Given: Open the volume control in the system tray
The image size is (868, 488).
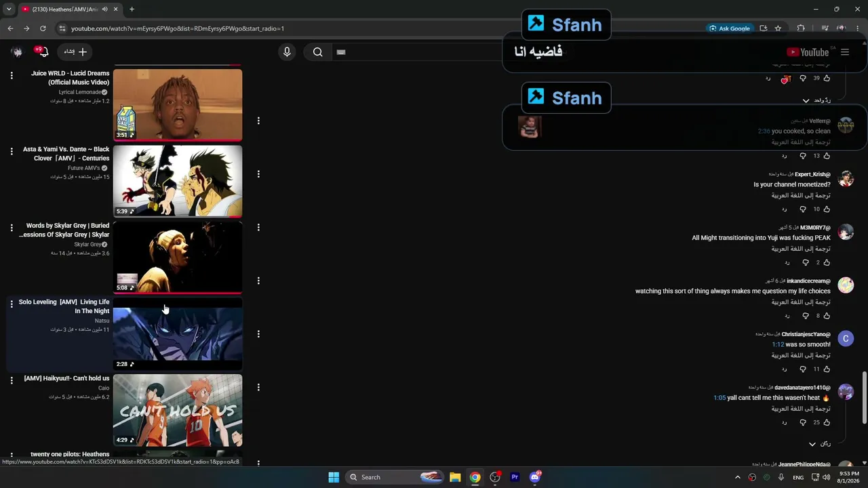Looking at the screenshot, I should coord(826,477).
